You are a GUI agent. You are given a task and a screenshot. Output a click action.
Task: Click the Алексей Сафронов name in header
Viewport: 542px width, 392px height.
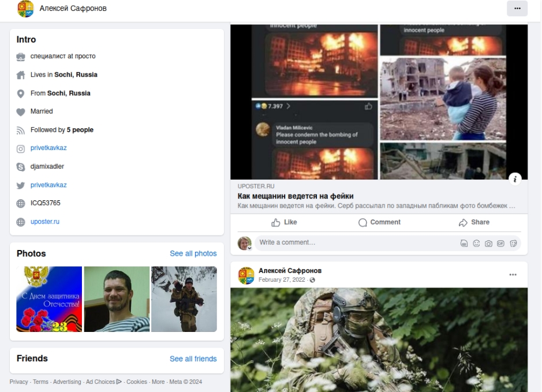[73, 8]
